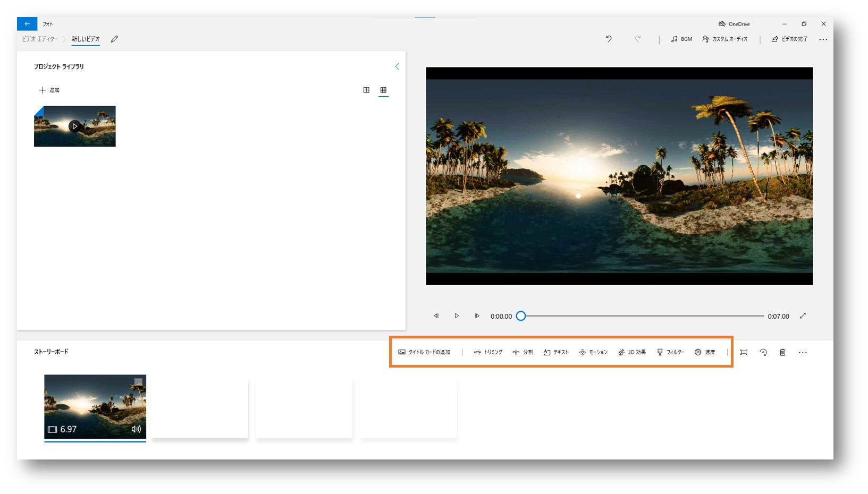Image resolution: width=868 pixels, height=494 pixels.
Task: Click 追加 to add media
Action: [x=49, y=90]
